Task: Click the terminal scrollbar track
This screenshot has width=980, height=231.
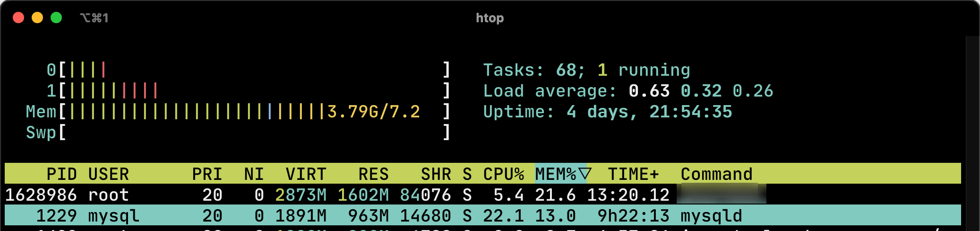Action: [972, 133]
